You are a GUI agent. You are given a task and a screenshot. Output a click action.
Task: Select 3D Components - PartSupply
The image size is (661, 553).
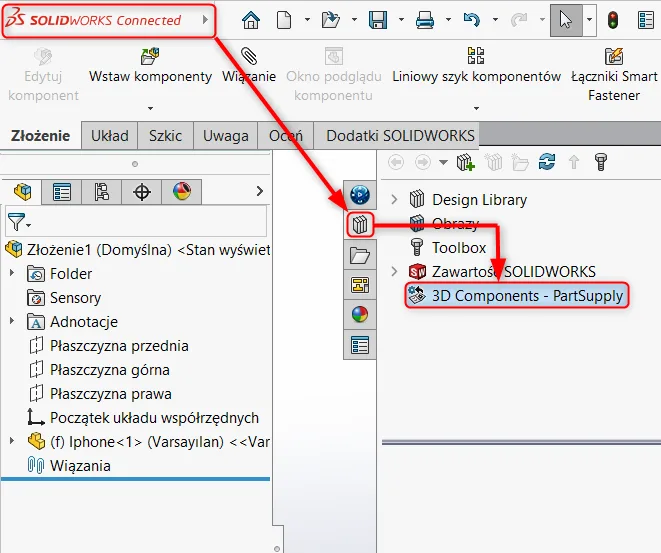pyautogui.click(x=516, y=295)
